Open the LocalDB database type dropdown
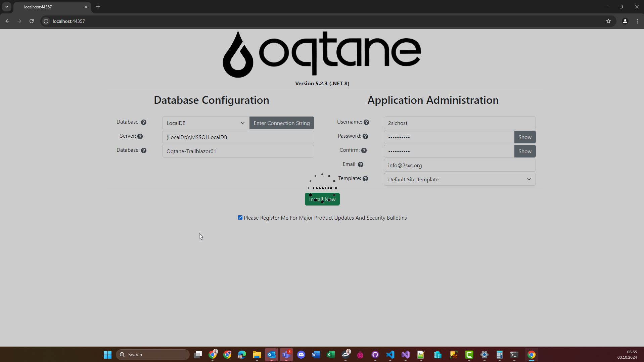644x362 pixels. click(205, 123)
